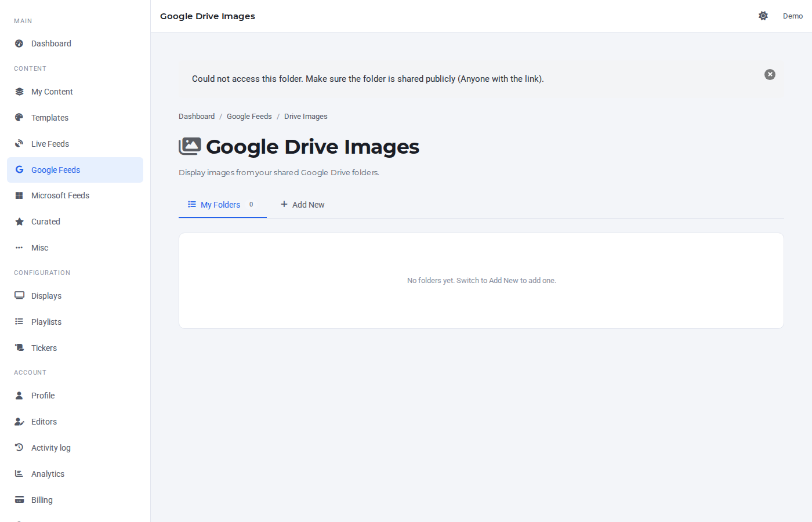Click the Editors user-pen icon

(19, 422)
